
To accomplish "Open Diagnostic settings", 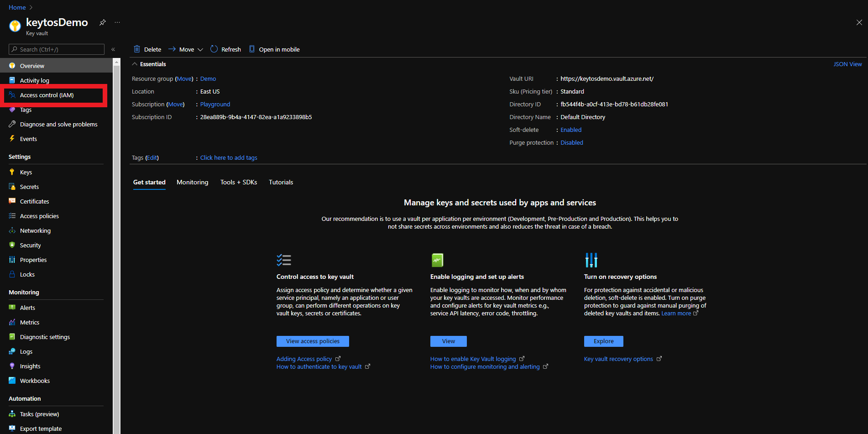I will 56,337.
